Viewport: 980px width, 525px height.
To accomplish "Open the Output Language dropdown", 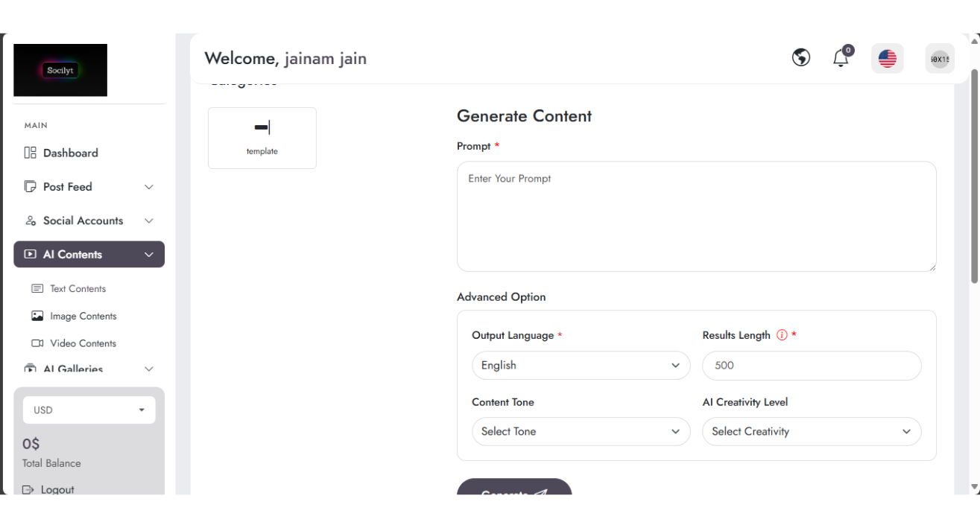I will (581, 365).
